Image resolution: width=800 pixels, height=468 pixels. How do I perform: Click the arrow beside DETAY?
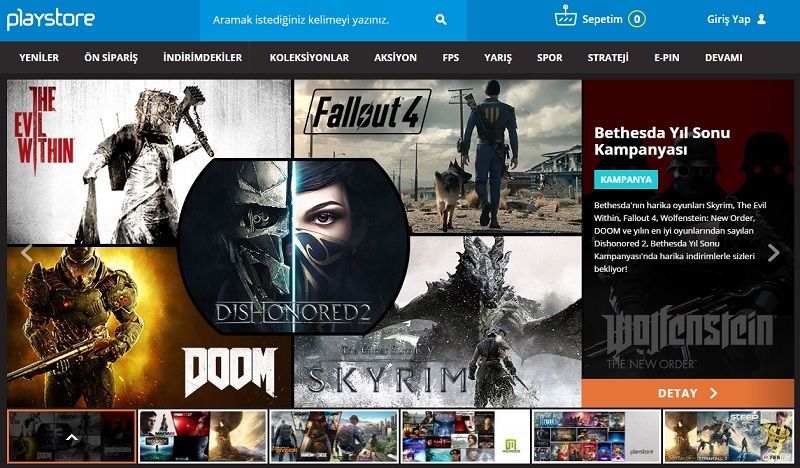coord(713,393)
